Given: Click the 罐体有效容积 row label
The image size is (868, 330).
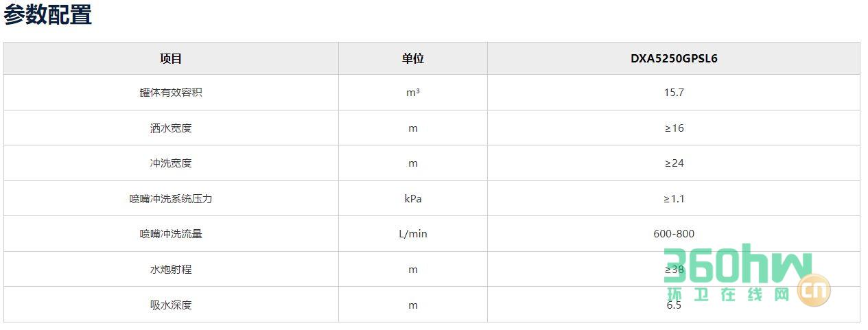Looking at the screenshot, I should pyautogui.click(x=171, y=93).
